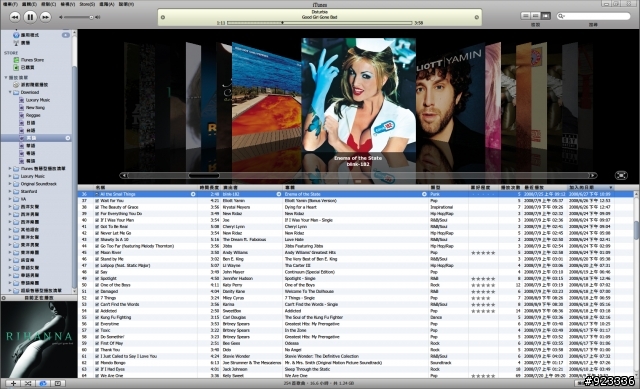Collapse the Download playlist folder
640x389 pixels.
10,92
